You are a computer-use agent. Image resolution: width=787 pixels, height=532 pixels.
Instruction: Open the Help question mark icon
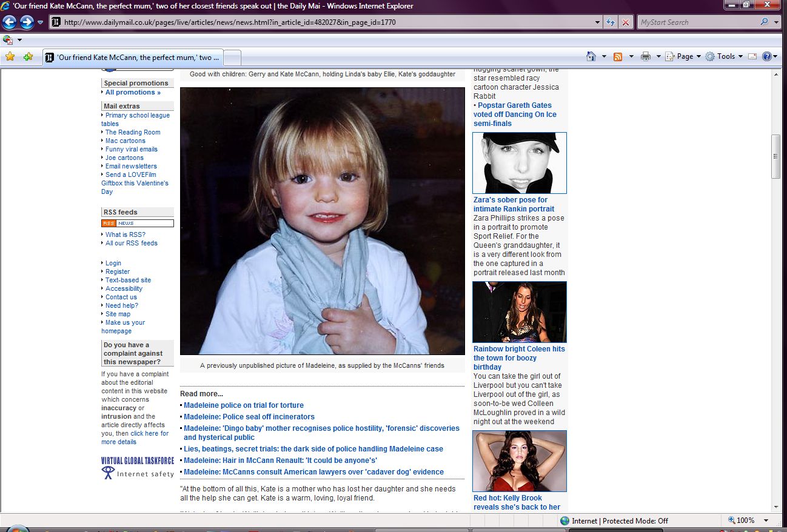[766, 56]
